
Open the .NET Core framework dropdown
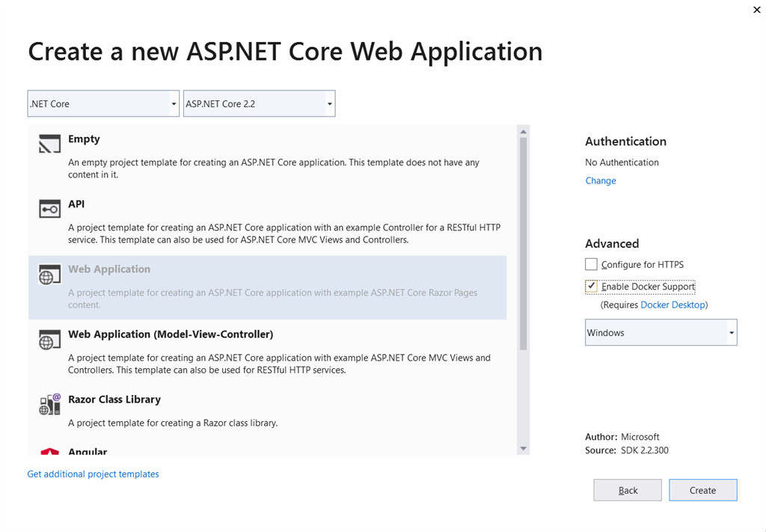click(173, 103)
